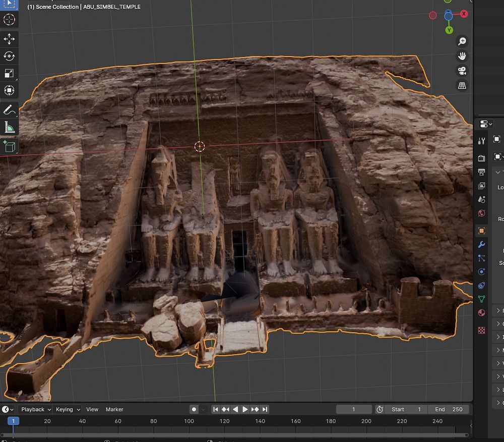Toggle the camera view

pyautogui.click(x=462, y=71)
